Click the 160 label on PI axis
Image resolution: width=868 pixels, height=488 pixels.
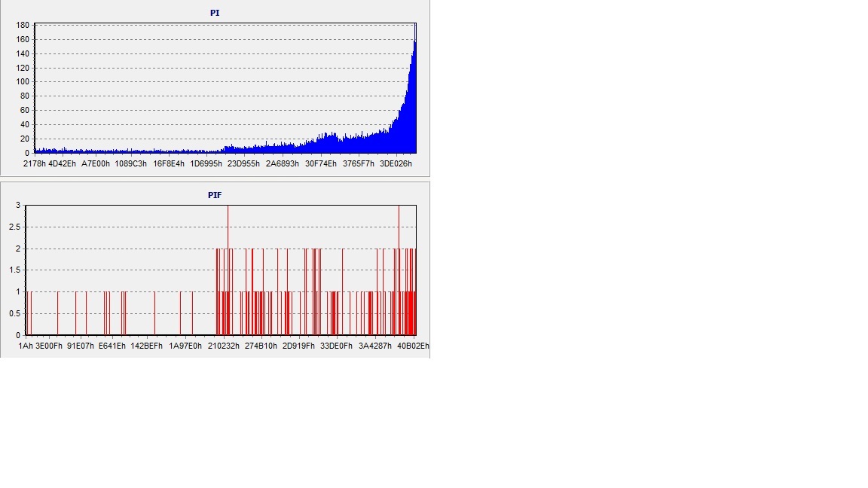[23, 39]
